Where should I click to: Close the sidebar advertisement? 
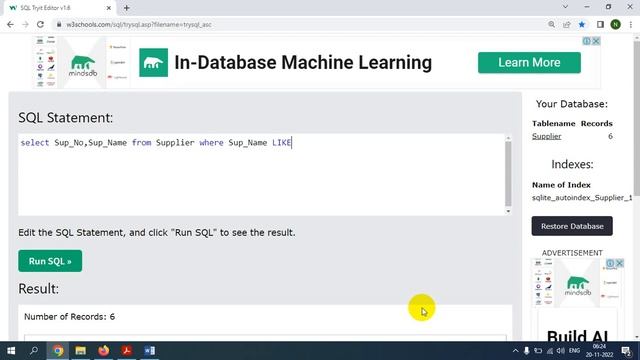620,263
